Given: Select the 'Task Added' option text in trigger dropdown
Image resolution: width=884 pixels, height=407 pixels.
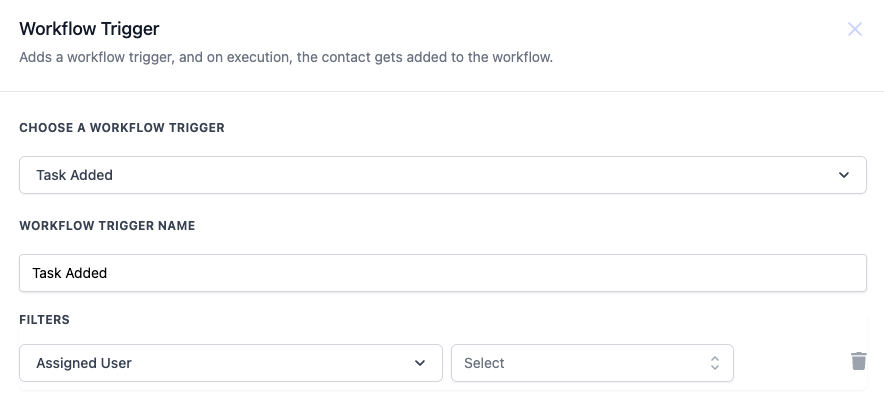Looking at the screenshot, I should (x=74, y=175).
